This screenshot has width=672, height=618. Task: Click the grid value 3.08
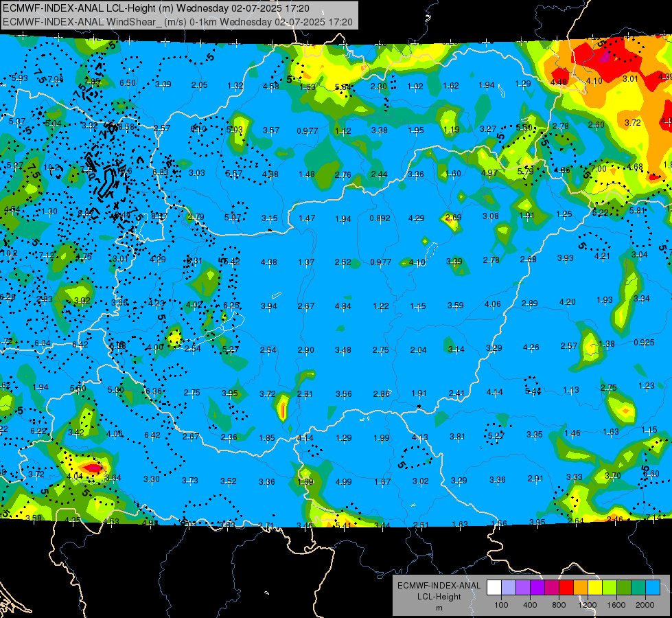point(491,216)
